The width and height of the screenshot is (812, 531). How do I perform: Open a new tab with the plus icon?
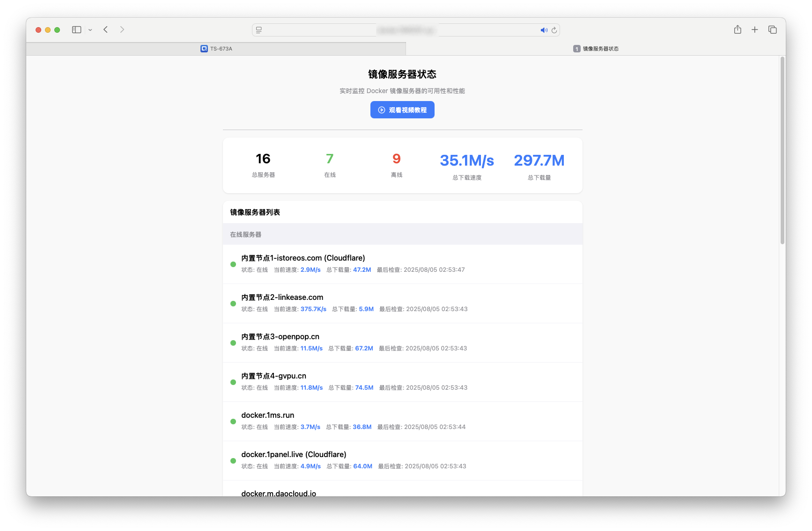click(755, 29)
